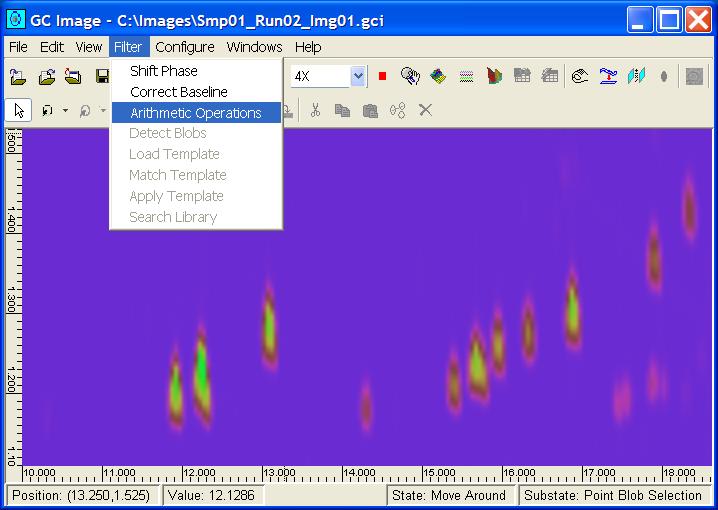Open the Help menu
The image size is (718, 510).
(308, 47)
